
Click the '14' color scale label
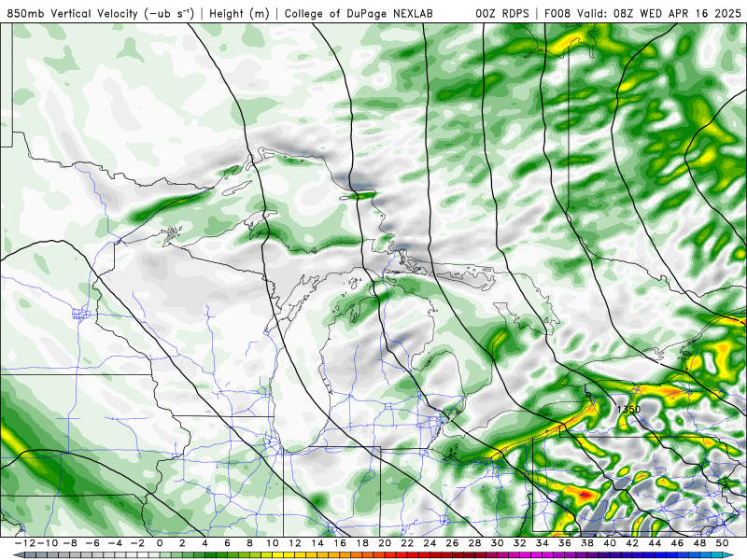[x=317, y=543]
